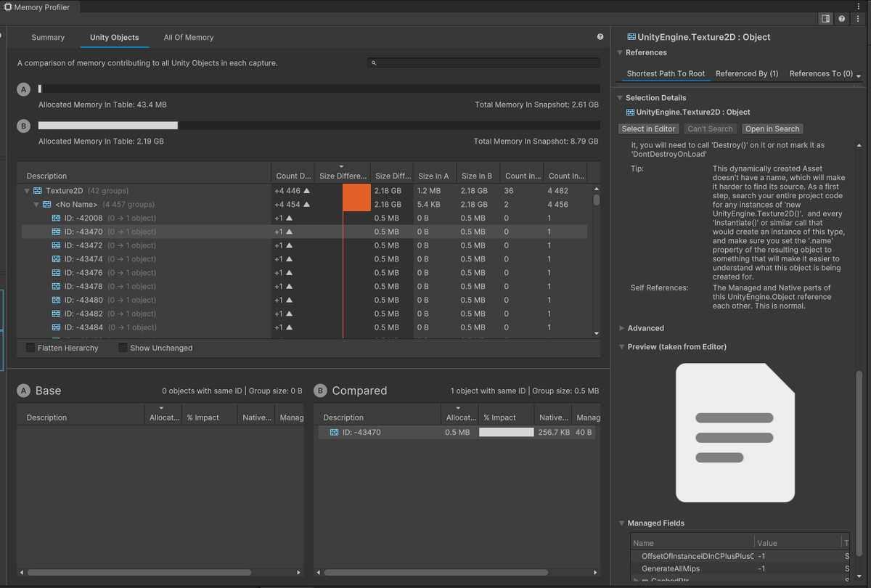
Task: Click snapshot A allocated memory bar
Action: (319, 89)
